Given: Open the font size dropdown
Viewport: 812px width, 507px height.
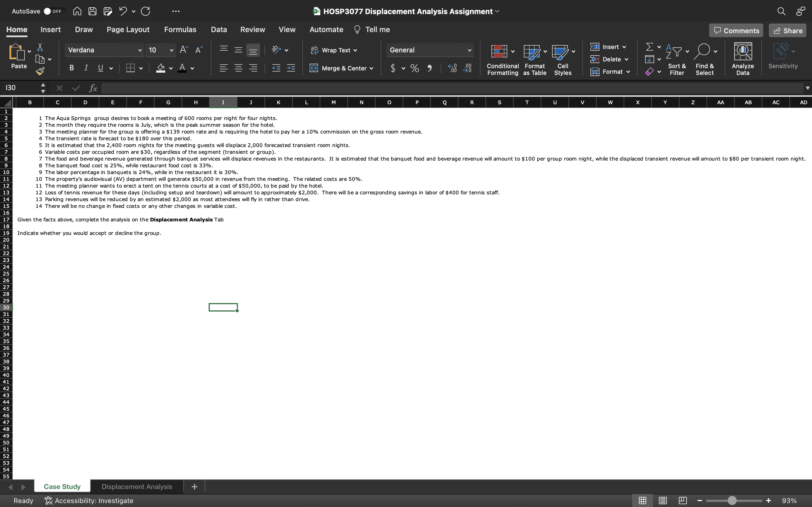Looking at the screenshot, I should [x=171, y=50].
